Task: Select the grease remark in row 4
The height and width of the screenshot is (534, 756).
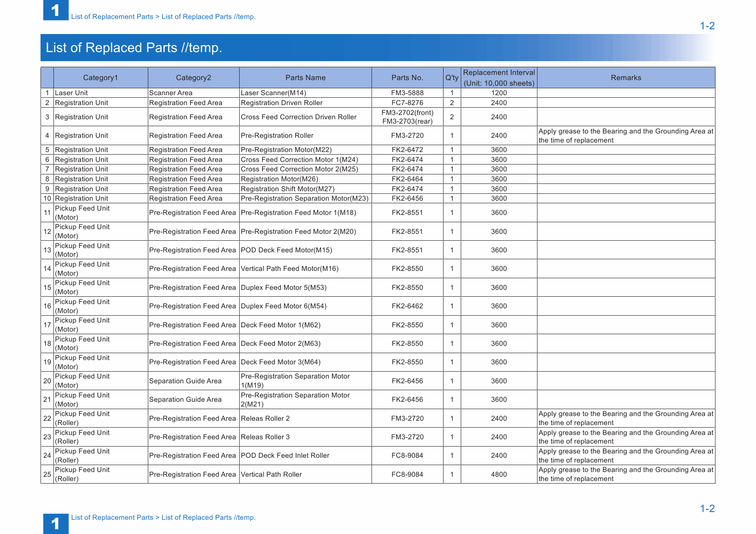Action: point(626,136)
